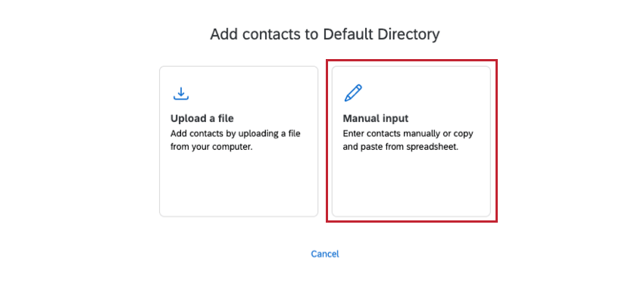Cancel adding contacts

[x=325, y=254]
